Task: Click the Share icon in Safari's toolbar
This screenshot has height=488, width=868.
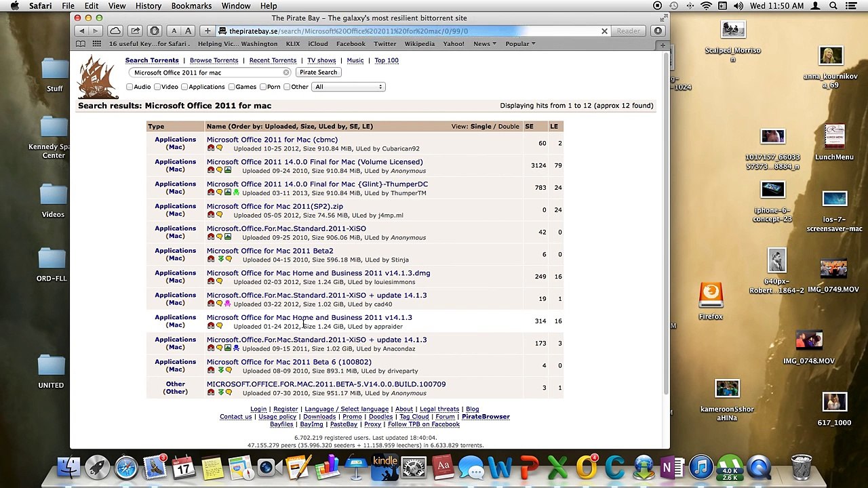Action: 135,31
